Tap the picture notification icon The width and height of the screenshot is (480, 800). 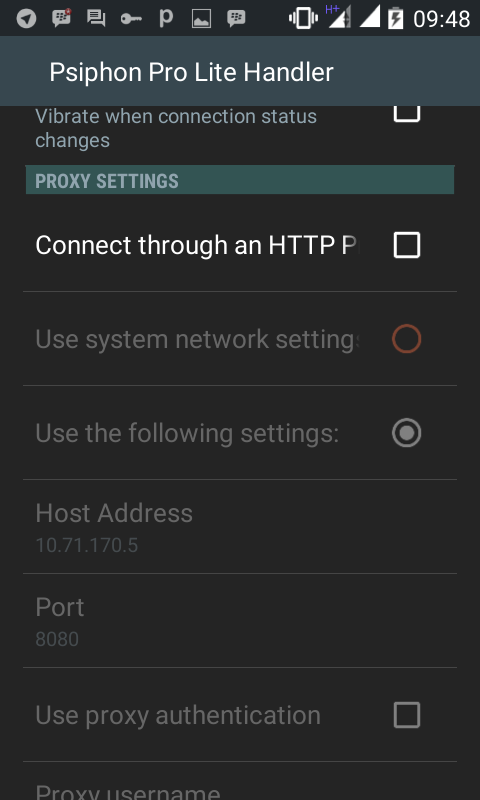coord(201,19)
